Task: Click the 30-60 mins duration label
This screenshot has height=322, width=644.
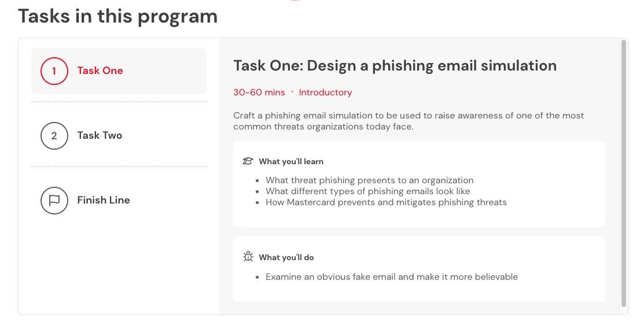Action: coord(259,92)
